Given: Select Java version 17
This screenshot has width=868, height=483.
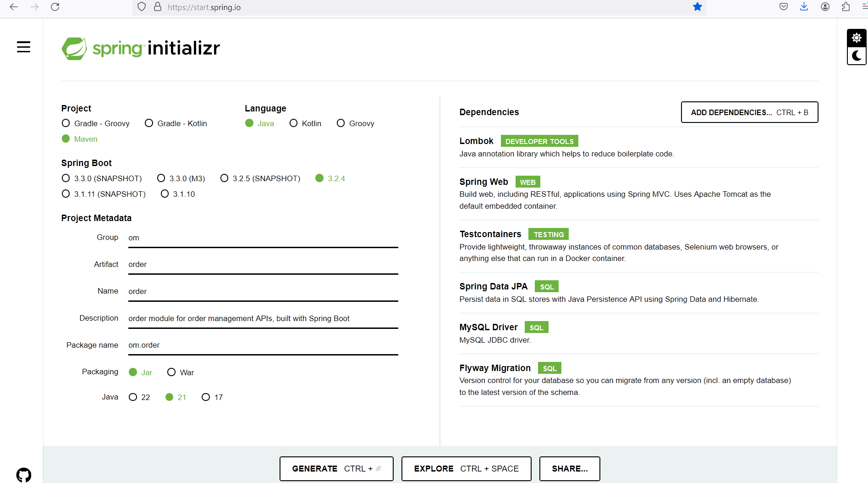Looking at the screenshot, I should coord(212,397).
